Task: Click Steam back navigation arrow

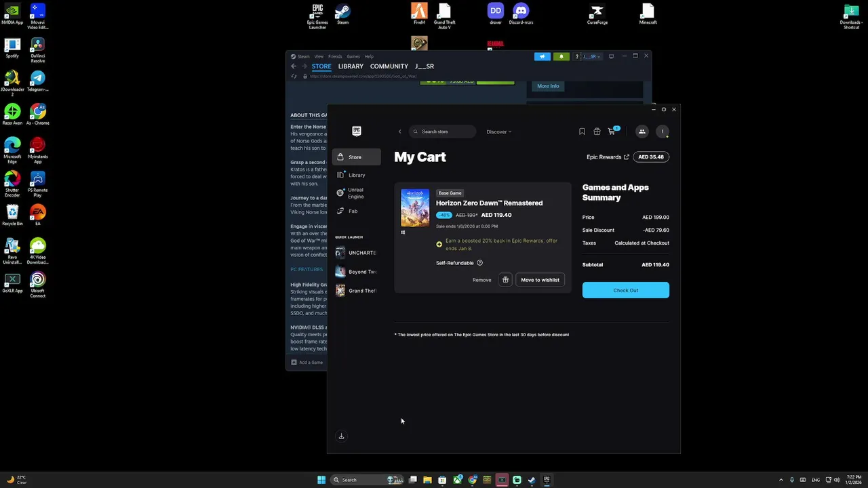Action: [x=294, y=66]
